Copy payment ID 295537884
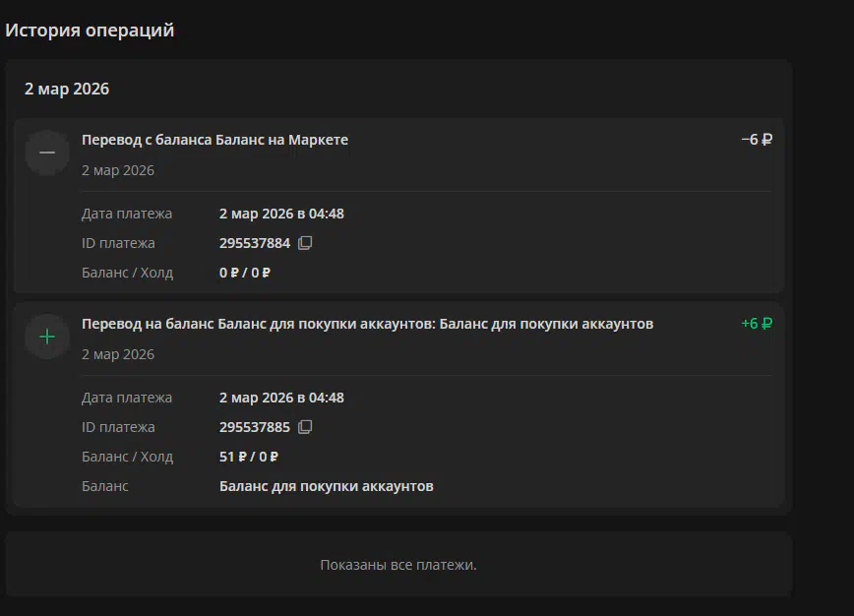The image size is (854, 616). 305,243
